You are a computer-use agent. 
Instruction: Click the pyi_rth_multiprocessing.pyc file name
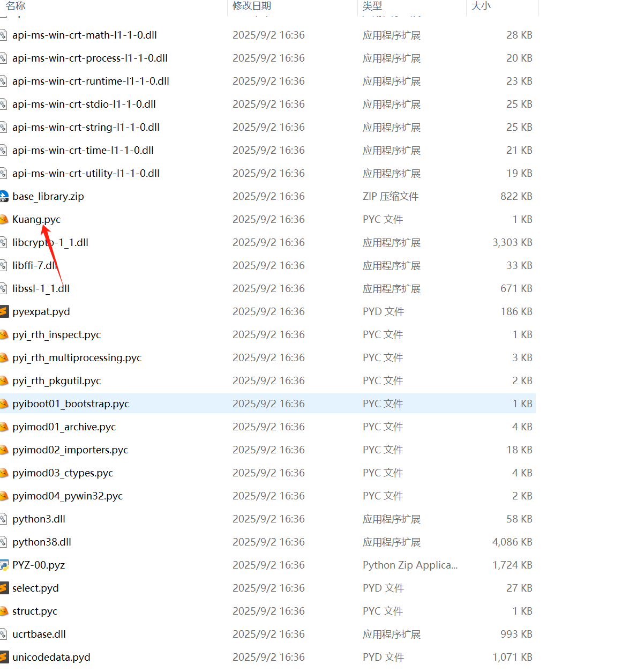(77, 358)
